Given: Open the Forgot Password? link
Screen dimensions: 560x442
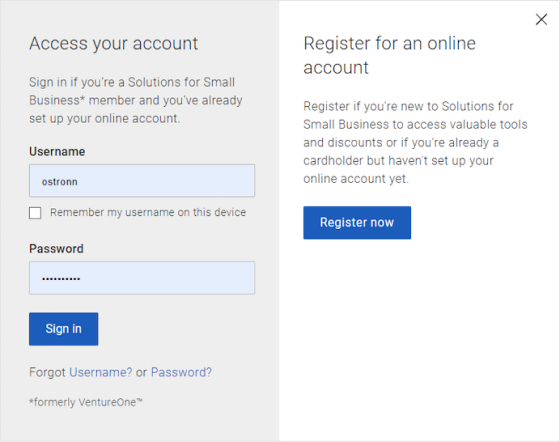Looking at the screenshot, I should coord(181,372).
